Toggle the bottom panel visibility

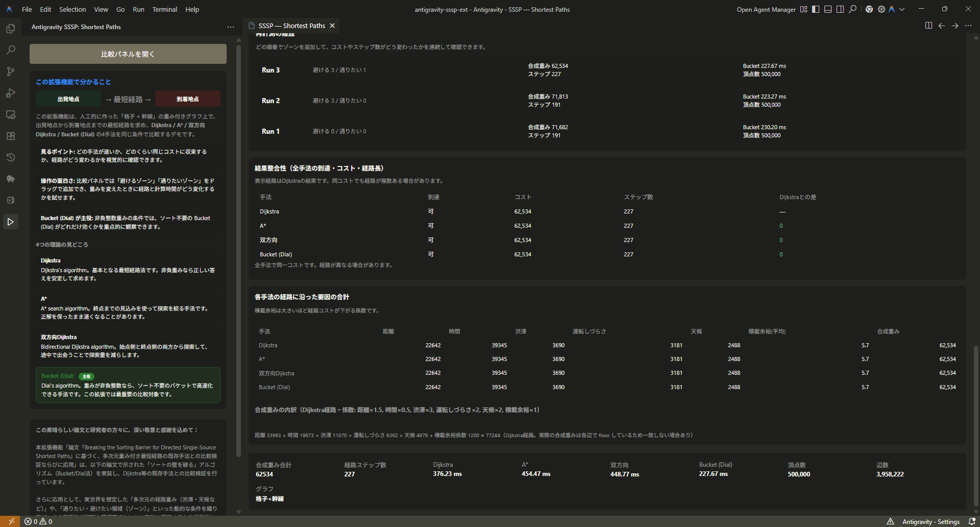tap(828, 9)
